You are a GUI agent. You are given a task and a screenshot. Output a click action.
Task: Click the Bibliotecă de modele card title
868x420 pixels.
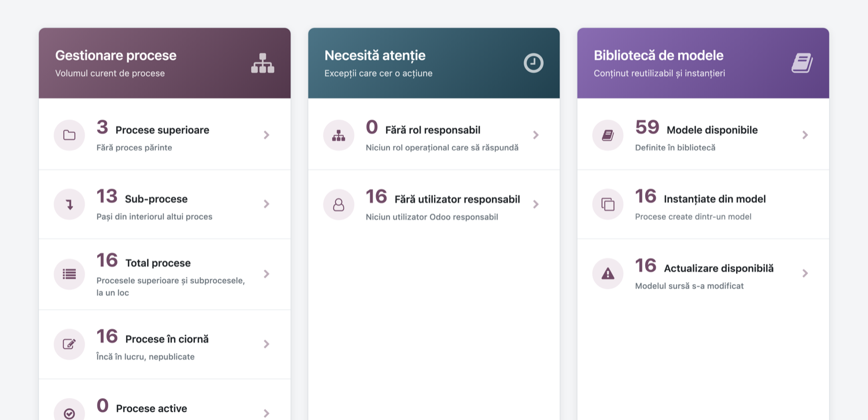pos(659,56)
